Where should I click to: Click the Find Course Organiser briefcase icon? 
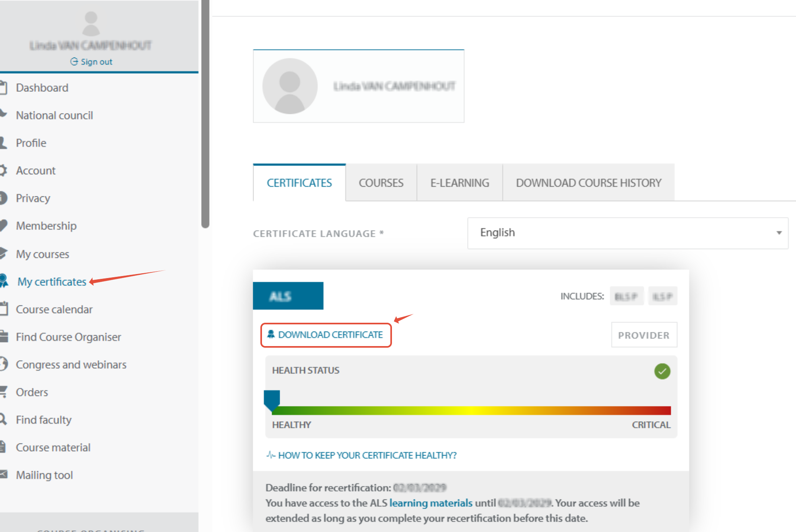coord(4,336)
